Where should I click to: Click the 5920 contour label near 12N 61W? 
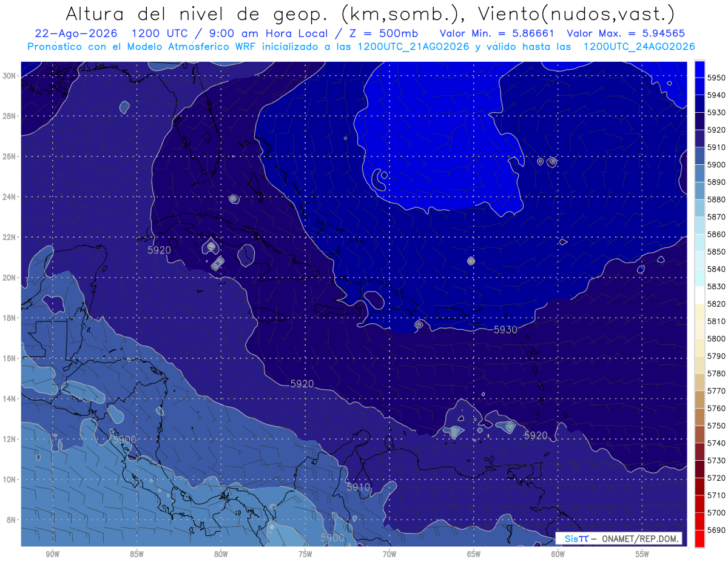(x=536, y=435)
